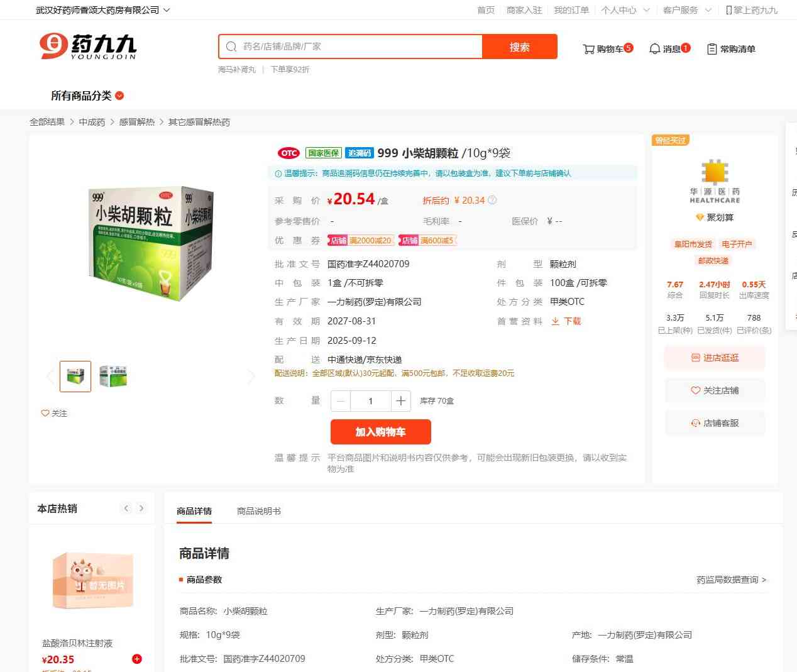Screen dimensions: 797x672
Task: Toggle 关注店铺 follow store button
Action: pos(715,390)
